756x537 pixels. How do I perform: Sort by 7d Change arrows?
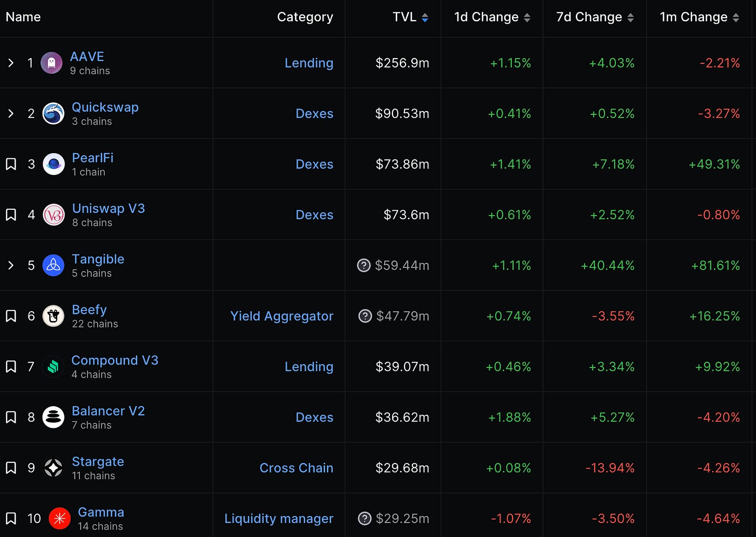click(630, 18)
